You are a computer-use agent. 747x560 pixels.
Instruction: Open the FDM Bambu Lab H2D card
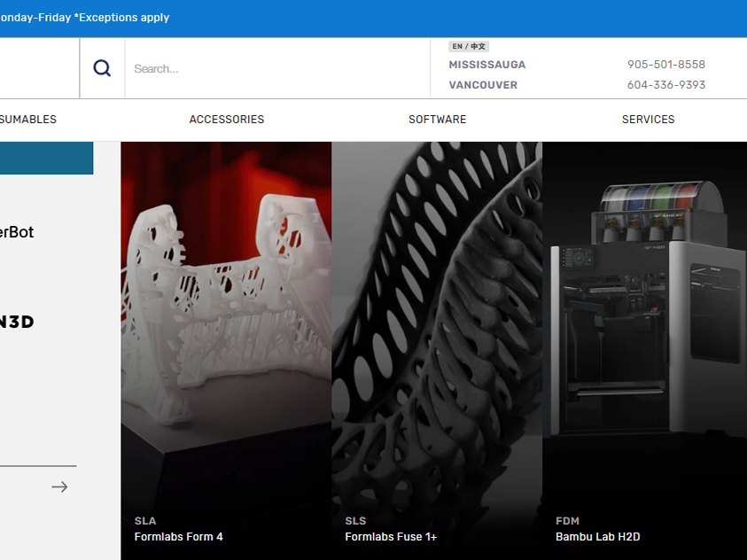pyautogui.click(x=644, y=351)
